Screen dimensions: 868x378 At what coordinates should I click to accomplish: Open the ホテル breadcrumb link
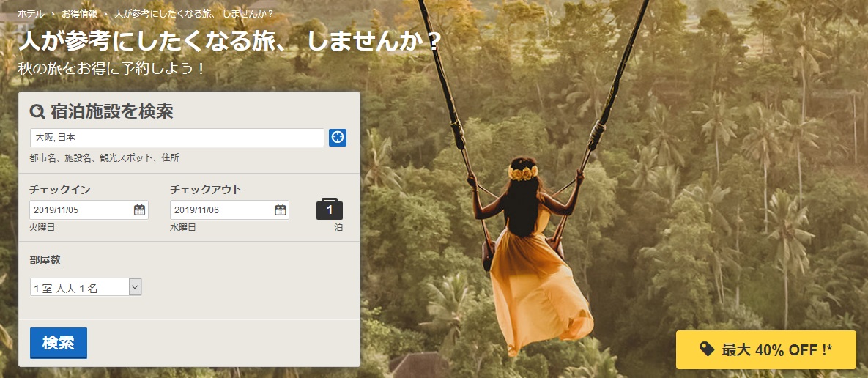pos(31,13)
